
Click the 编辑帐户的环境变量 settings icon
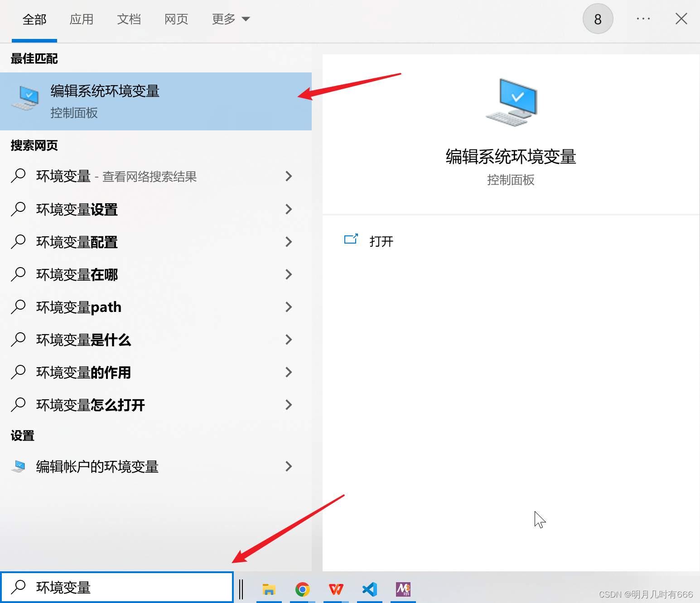[19, 466]
